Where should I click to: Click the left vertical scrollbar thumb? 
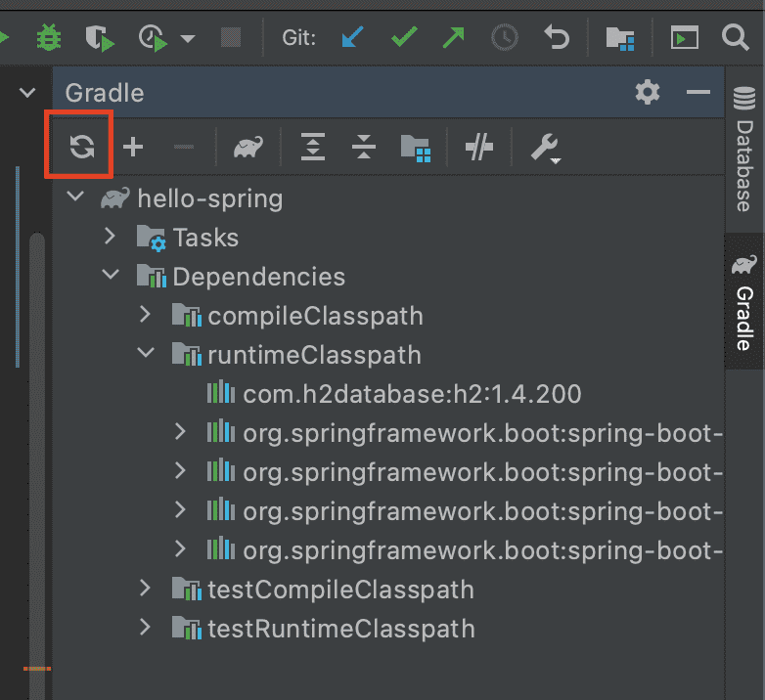[37, 465]
